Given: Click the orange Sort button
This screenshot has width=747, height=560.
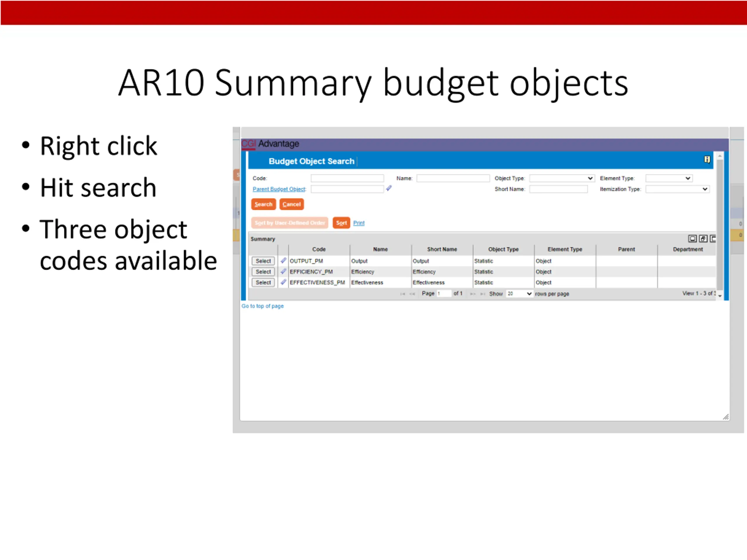Looking at the screenshot, I should pyautogui.click(x=341, y=223).
